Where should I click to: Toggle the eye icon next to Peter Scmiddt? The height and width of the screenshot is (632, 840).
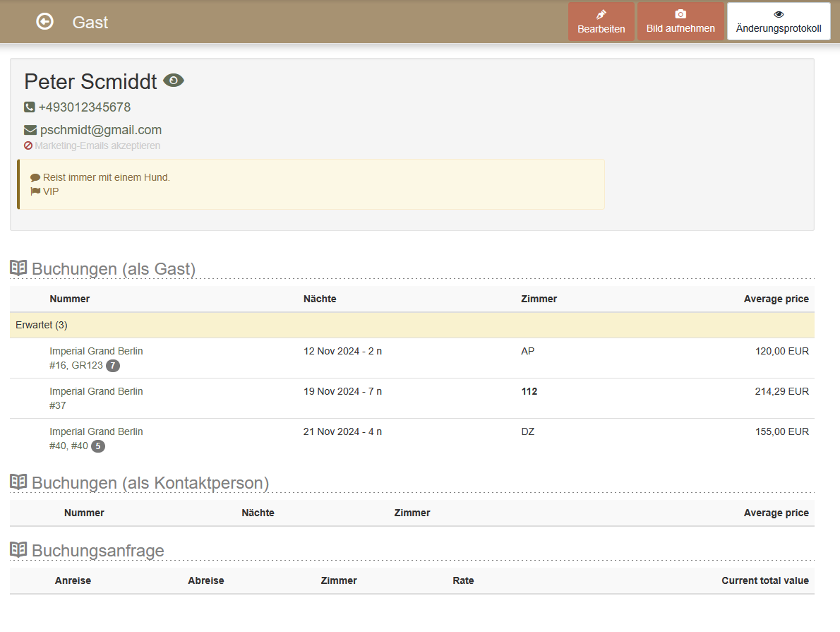tap(174, 81)
